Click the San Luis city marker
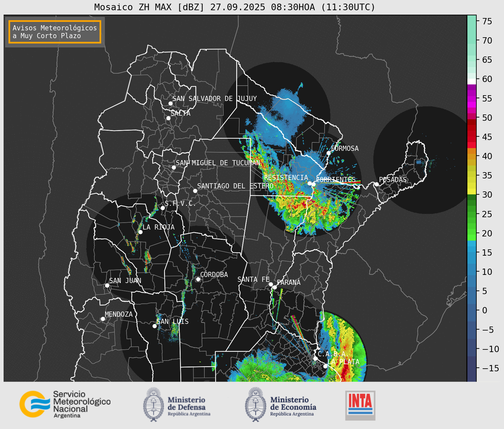Screen dimensions: 504x429 coord(154,326)
